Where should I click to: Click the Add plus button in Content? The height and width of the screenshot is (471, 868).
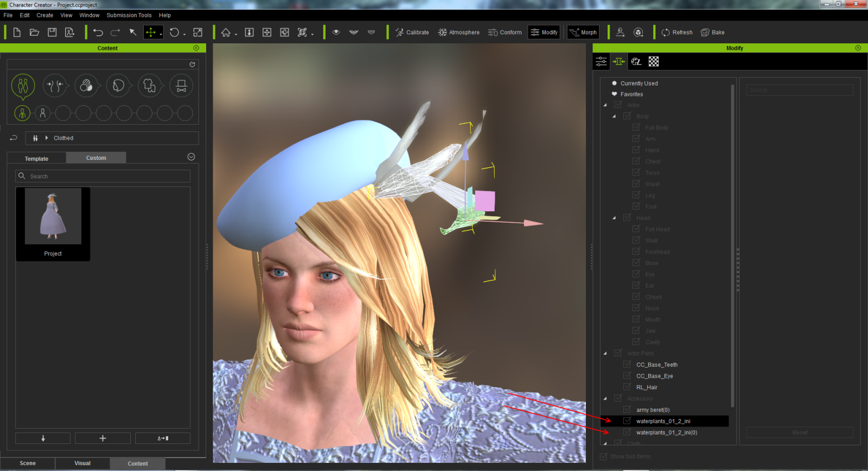point(103,438)
